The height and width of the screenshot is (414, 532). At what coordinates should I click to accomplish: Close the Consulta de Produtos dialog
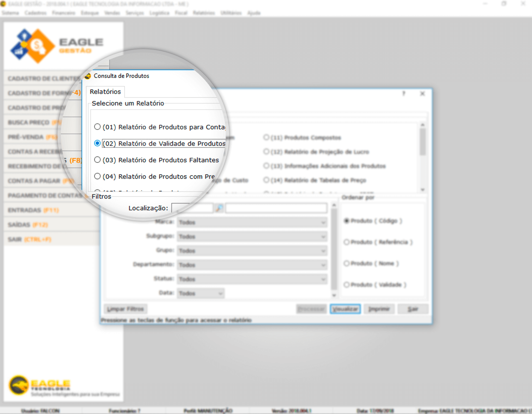coord(422,94)
